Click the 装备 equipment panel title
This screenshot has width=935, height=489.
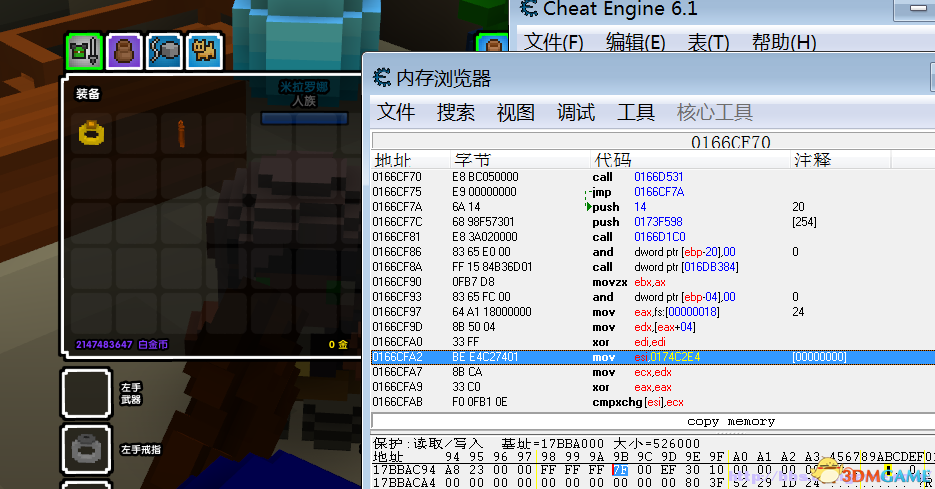88,94
